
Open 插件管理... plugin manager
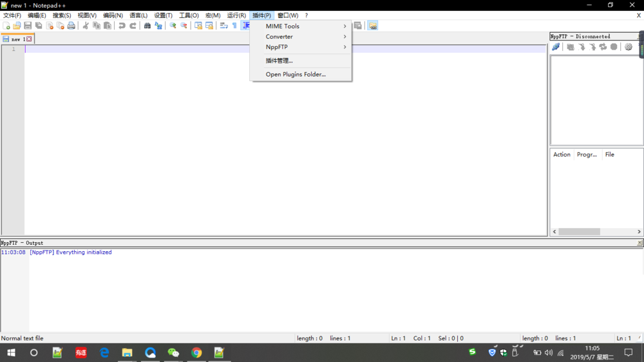301,61
